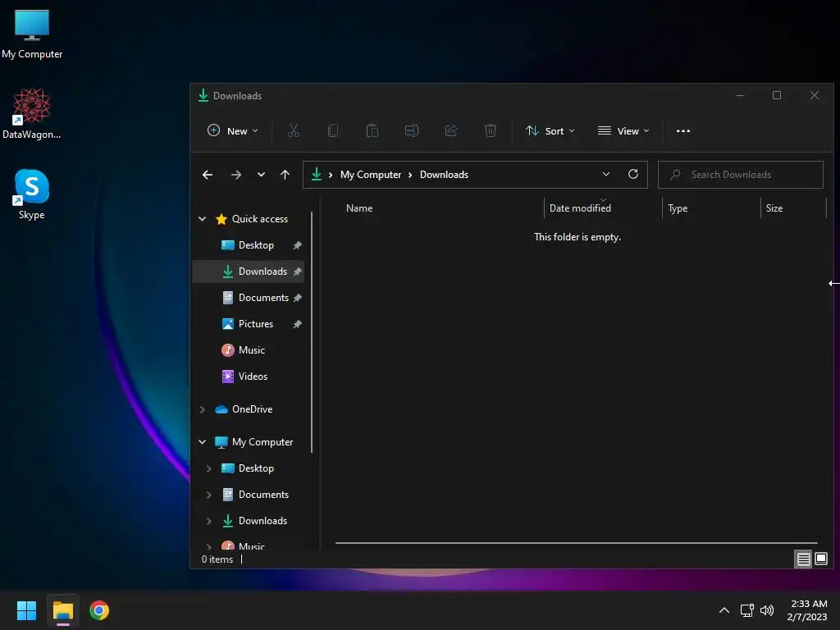Viewport: 840px width, 630px height.
Task: Click the pin icon beside Pictures
Action: coord(297,324)
